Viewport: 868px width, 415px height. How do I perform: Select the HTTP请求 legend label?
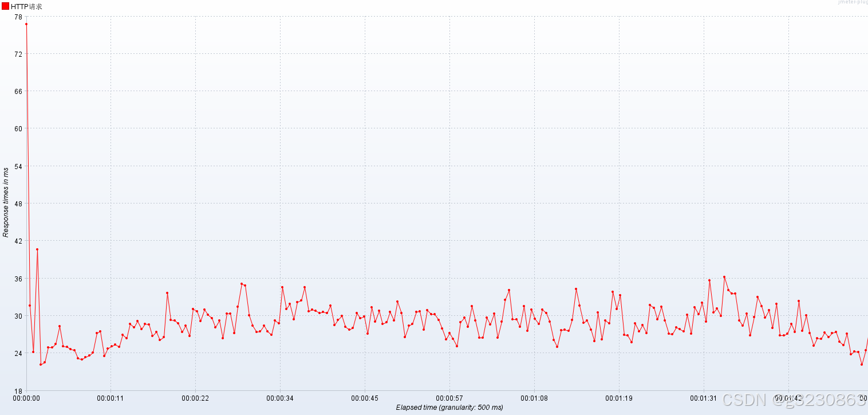26,6
